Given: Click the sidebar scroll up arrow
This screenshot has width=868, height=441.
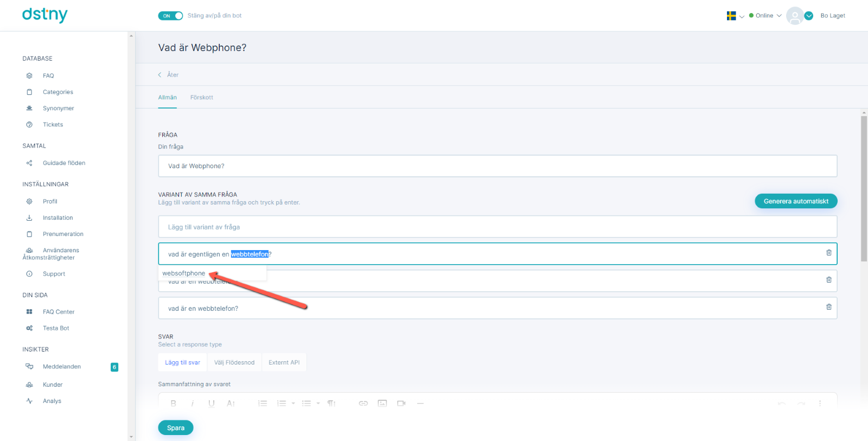Looking at the screenshot, I should pyautogui.click(x=131, y=36).
